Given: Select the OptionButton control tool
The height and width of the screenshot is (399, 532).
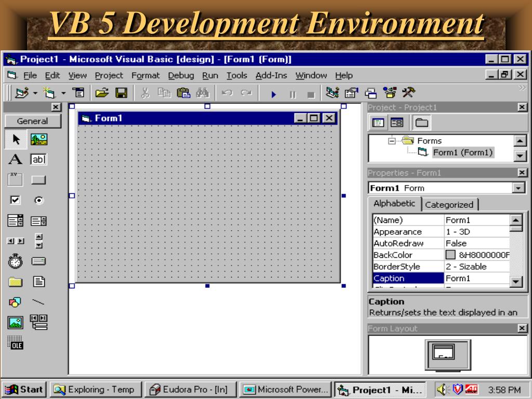Looking at the screenshot, I should pos(39,200).
